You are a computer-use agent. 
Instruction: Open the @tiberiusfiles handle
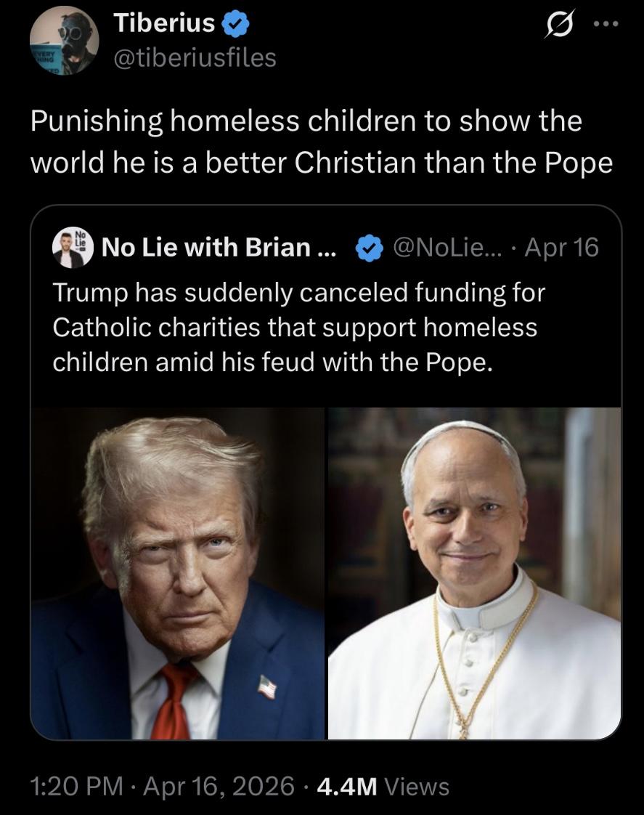tap(195, 57)
